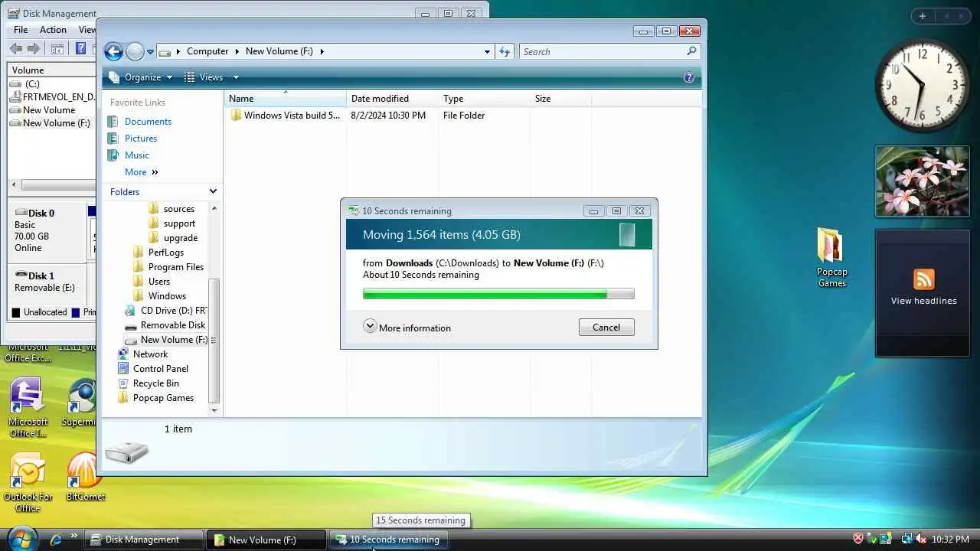Image resolution: width=980 pixels, height=551 pixels.
Task: Click More favorite links expander
Action: pyautogui.click(x=142, y=172)
